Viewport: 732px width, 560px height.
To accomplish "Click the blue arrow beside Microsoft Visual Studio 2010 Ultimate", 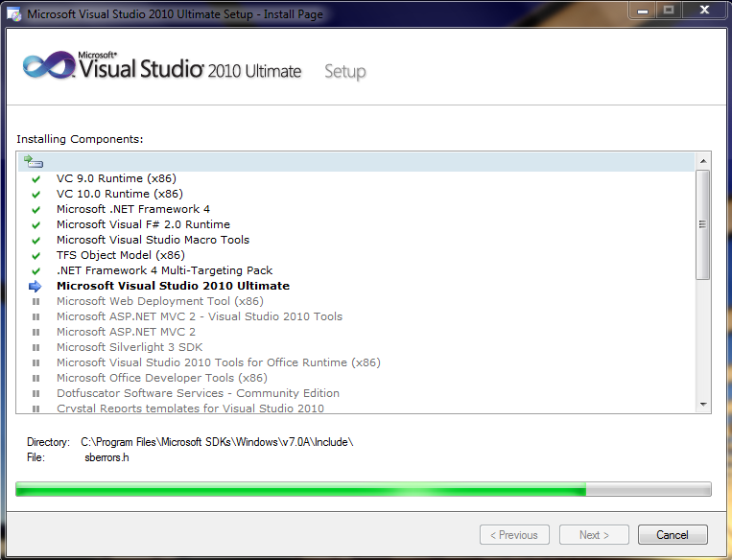I will [x=35, y=286].
